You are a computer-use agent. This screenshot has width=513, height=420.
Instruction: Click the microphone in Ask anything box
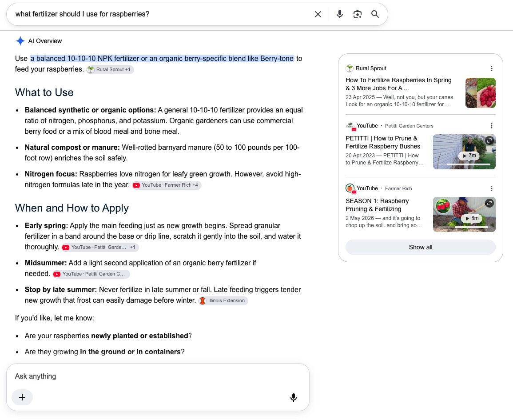294,397
